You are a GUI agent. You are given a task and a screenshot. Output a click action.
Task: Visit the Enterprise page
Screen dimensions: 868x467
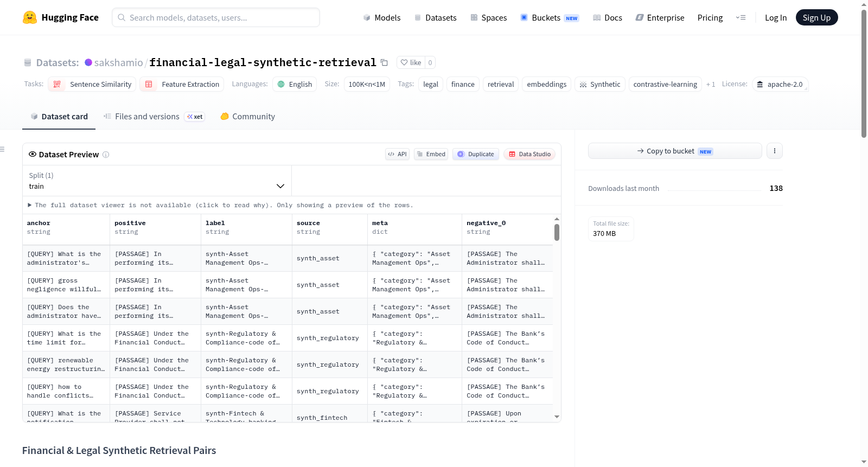(660, 17)
